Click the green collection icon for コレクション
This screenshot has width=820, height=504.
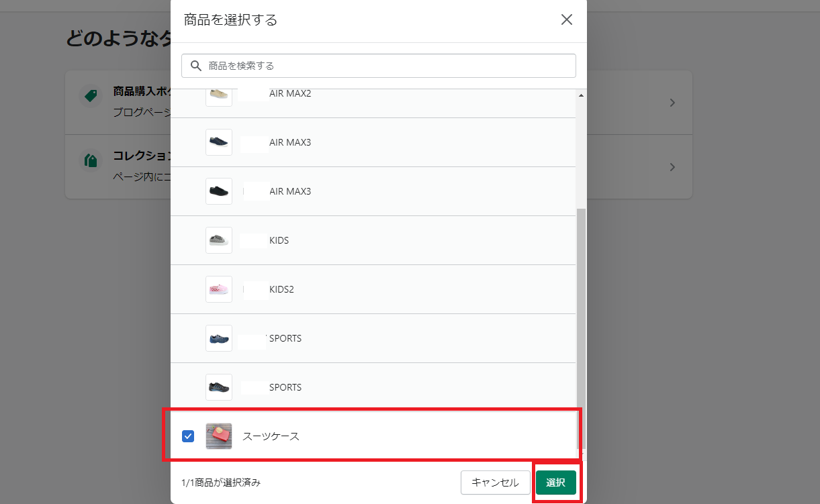(89, 160)
